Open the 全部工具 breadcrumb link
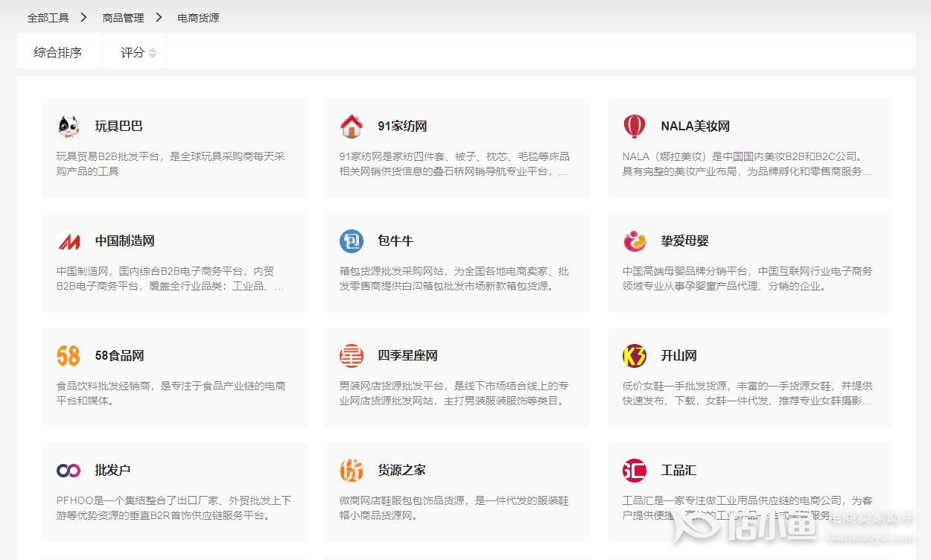The width and height of the screenshot is (931, 560). 48,17
